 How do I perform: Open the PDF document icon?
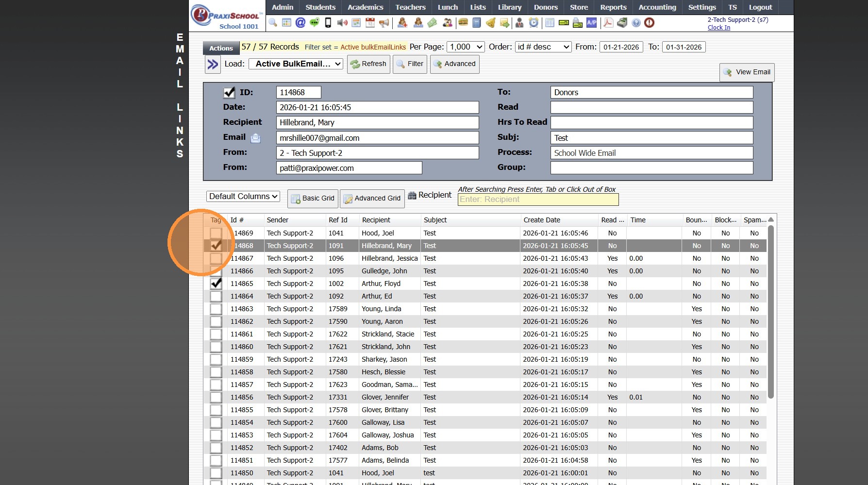coord(608,23)
